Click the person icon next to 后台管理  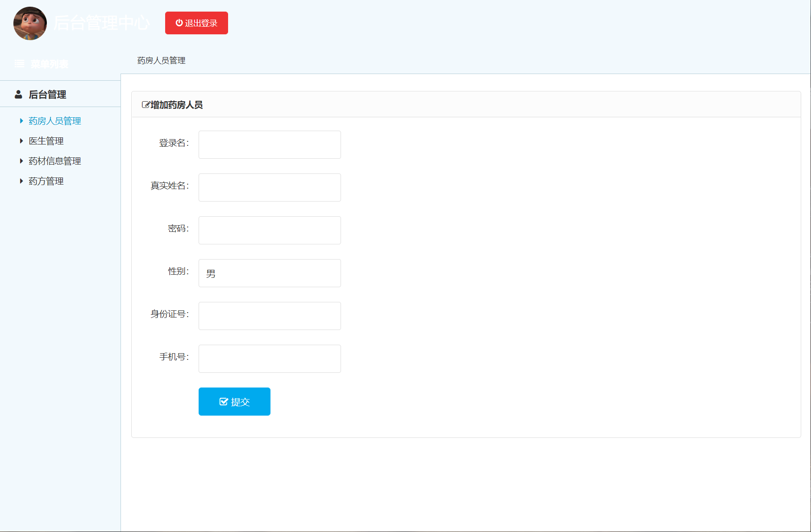pyautogui.click(x=18, y=94)
